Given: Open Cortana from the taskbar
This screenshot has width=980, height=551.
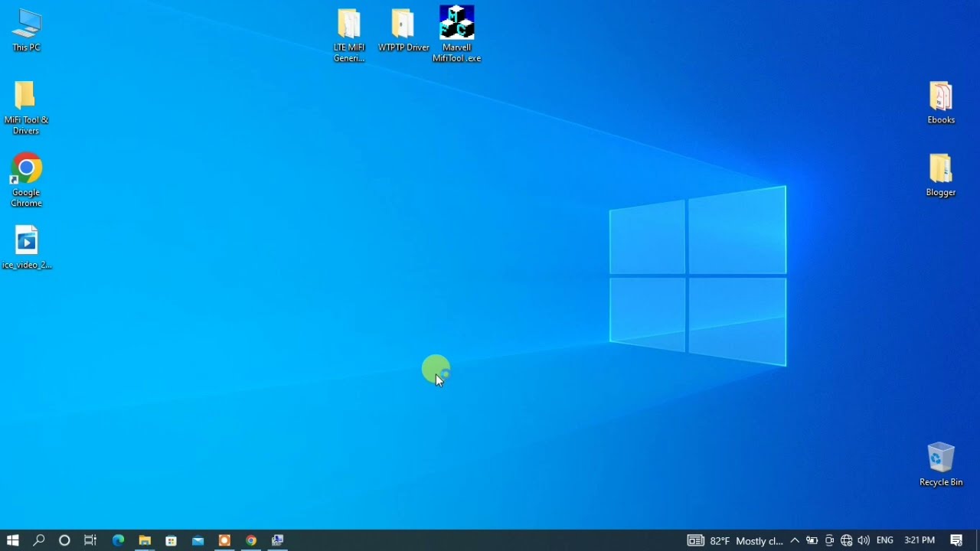Looking at the screenshot, I should click(x=64, y=540).
